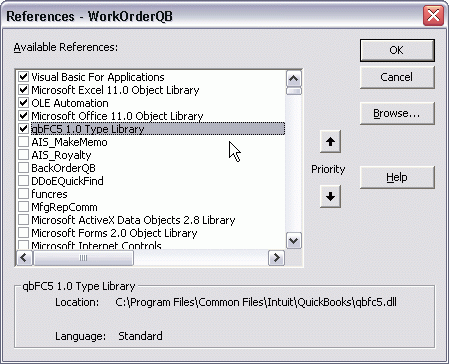Screen dimensions: 449x364
Task: Open Browse to add a reference file
Action: click(397, 114)
